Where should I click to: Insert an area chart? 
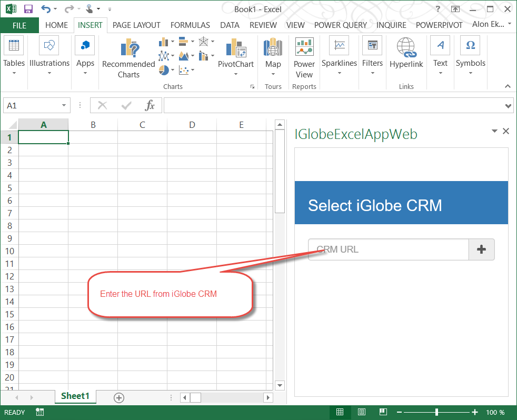coord(183,56)
